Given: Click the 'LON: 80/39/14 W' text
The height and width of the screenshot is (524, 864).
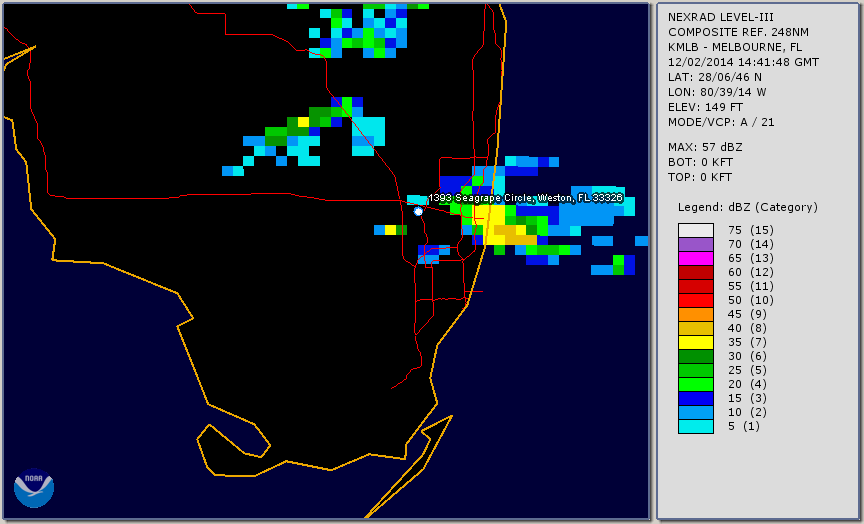Looking at the screenshot, I should coord(717,92).
